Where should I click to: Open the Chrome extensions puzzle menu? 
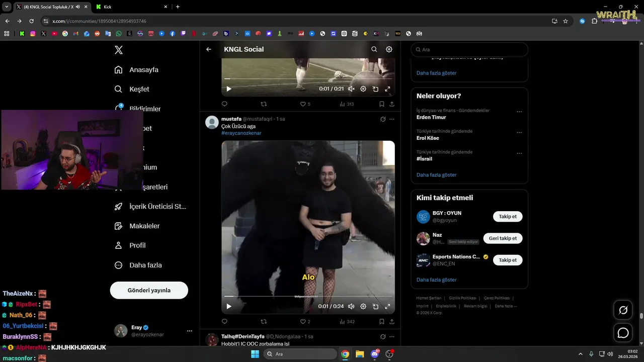pyautogui.click(x=594, y=21)
